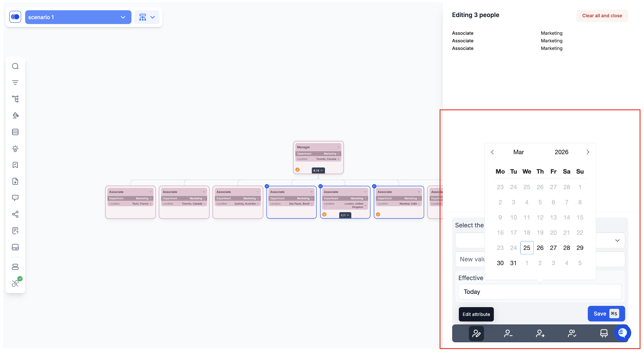Open the search tool in sidebar
The height and width of the screenshot is (359, 644).
click(x=15, y=66)
